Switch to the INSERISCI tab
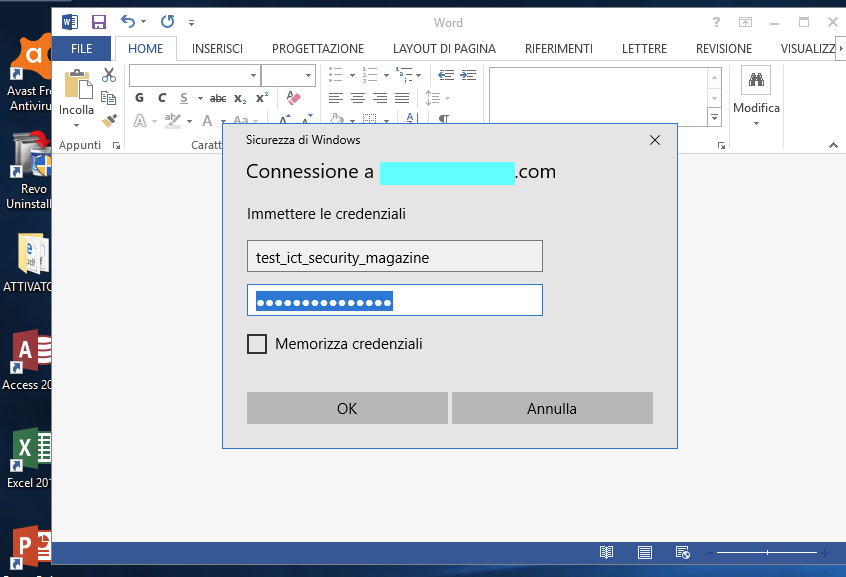 217,49
